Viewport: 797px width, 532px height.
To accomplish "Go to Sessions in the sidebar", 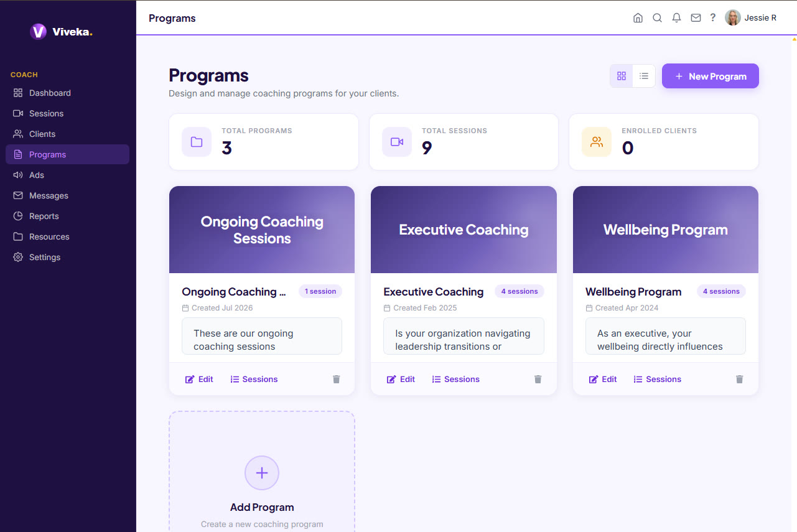I will click(x=67, y=113).
